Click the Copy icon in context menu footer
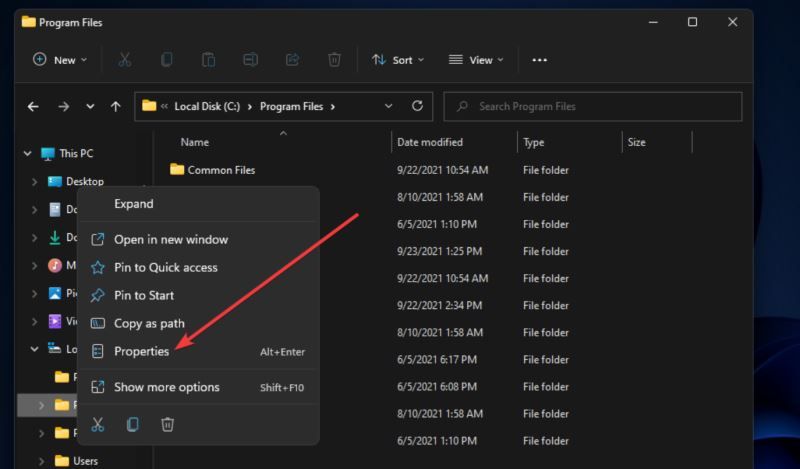Viewport: 800px width, 469px height. (x=132, y=424)
